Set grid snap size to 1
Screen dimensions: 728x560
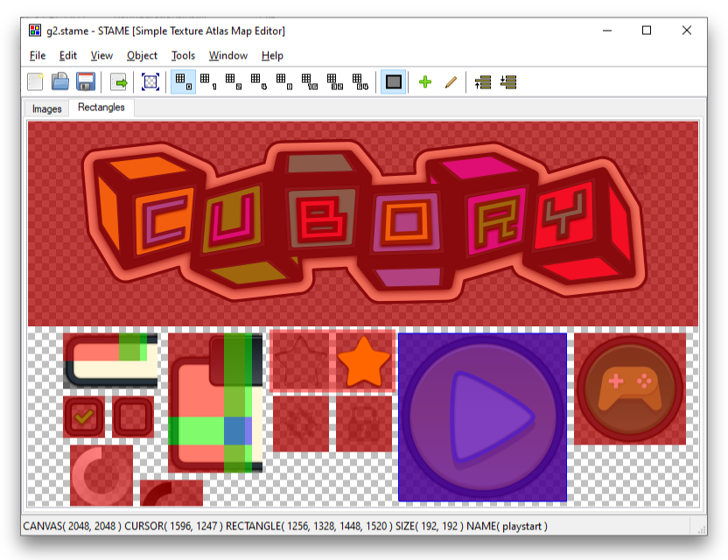(208, 81)
